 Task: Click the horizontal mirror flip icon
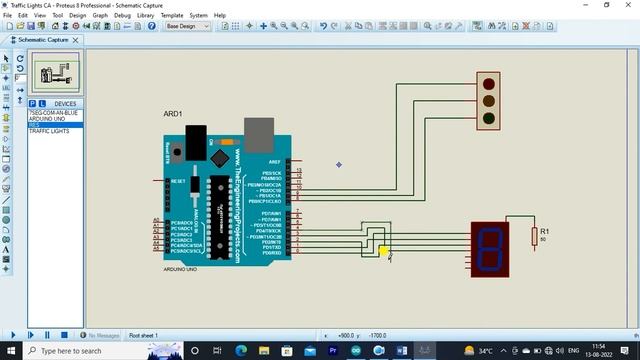[x=20, y=90]
